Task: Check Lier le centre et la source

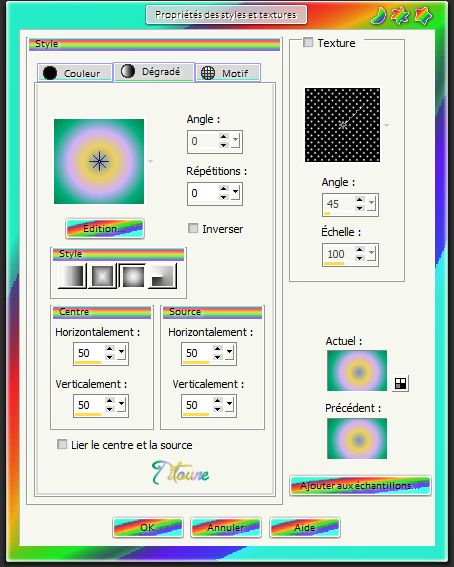Action: [62, 444]
